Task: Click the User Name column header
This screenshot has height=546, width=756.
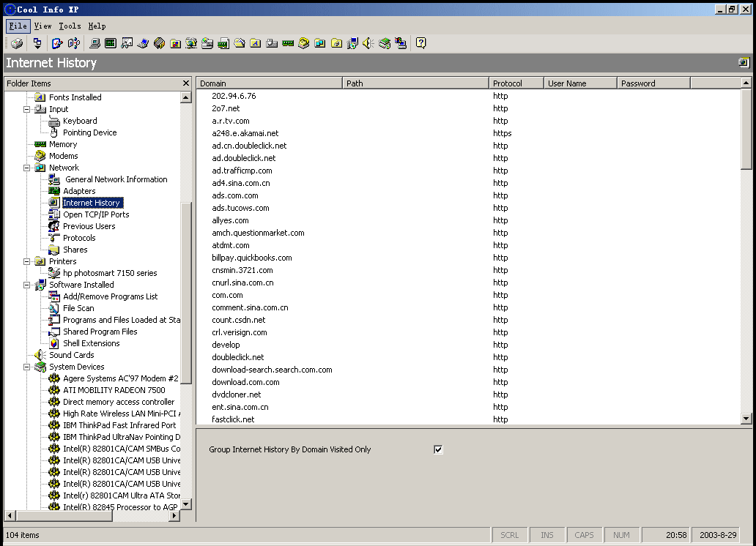Action: (580, 83)
